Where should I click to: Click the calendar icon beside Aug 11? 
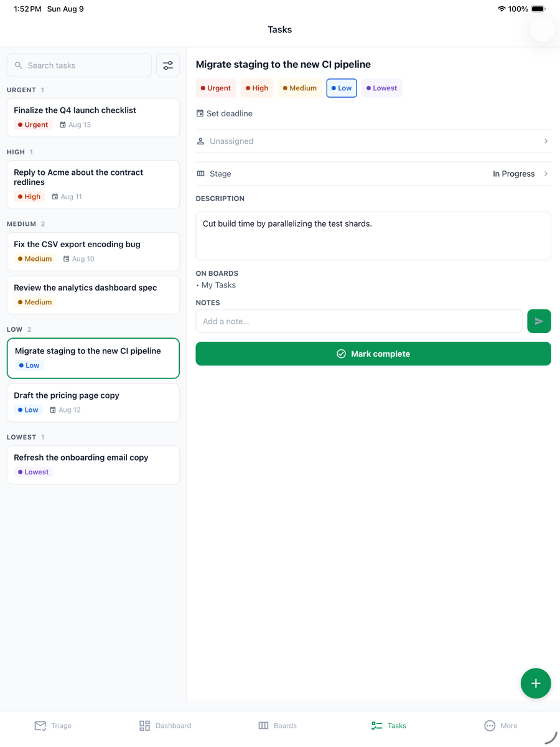pos(55,197)
